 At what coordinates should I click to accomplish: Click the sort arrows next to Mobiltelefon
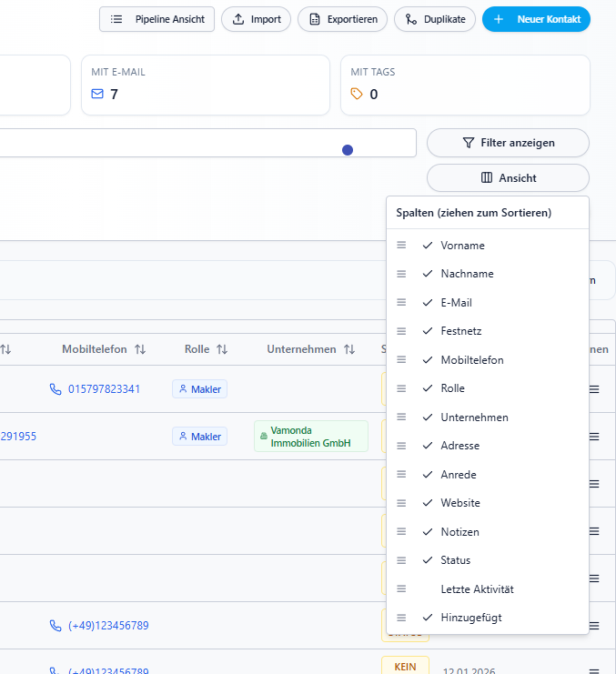(140, 349)
